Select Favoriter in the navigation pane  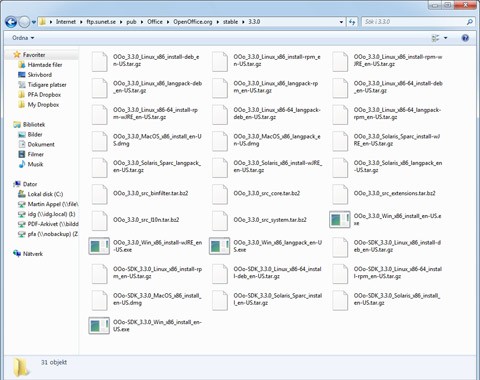point(34,55)
